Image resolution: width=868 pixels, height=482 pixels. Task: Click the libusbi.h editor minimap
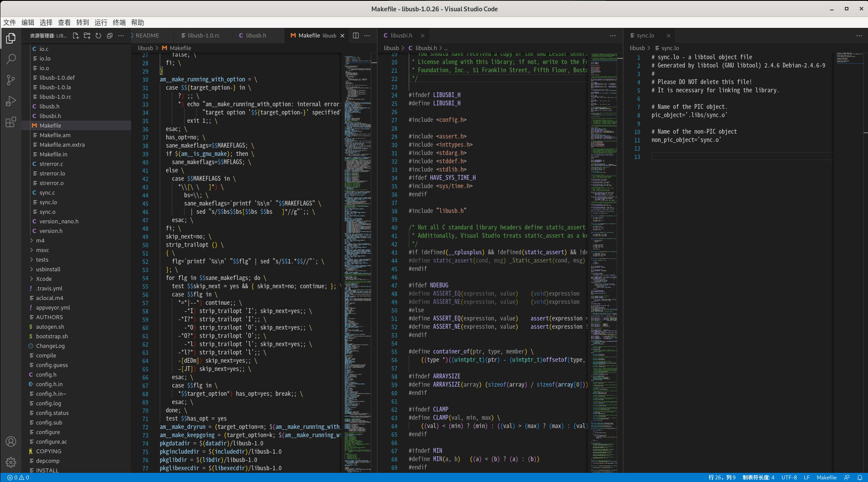coord(604,263)
